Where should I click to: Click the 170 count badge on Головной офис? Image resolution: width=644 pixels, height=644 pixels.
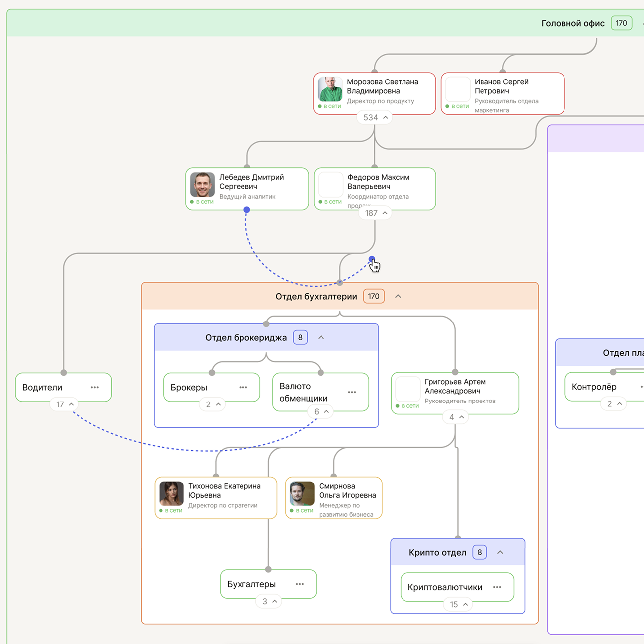pos(621,23)
